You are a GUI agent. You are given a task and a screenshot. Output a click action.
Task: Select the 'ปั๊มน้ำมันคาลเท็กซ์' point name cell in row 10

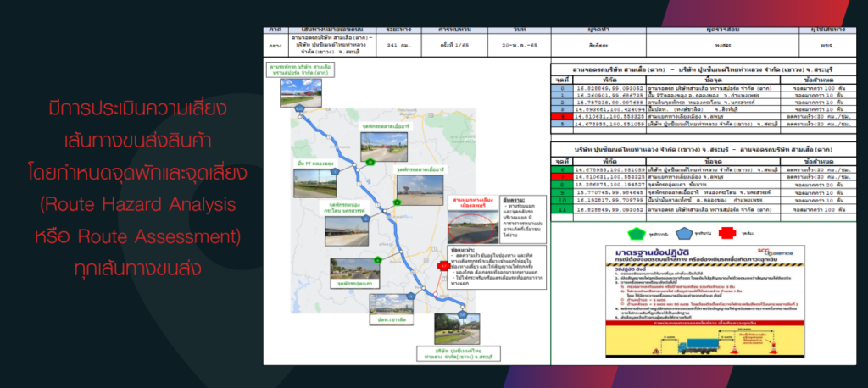click(x=713, y=200)
